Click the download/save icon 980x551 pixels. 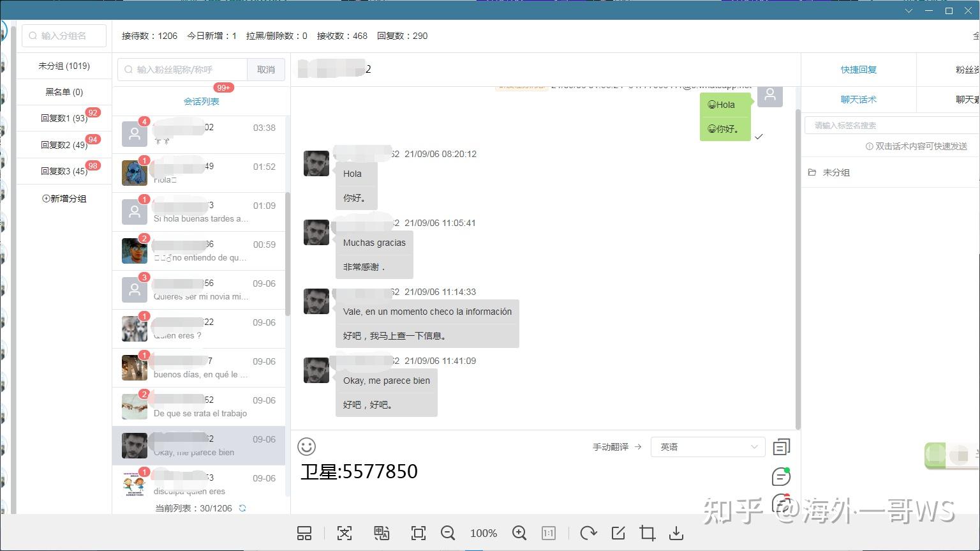676,533
